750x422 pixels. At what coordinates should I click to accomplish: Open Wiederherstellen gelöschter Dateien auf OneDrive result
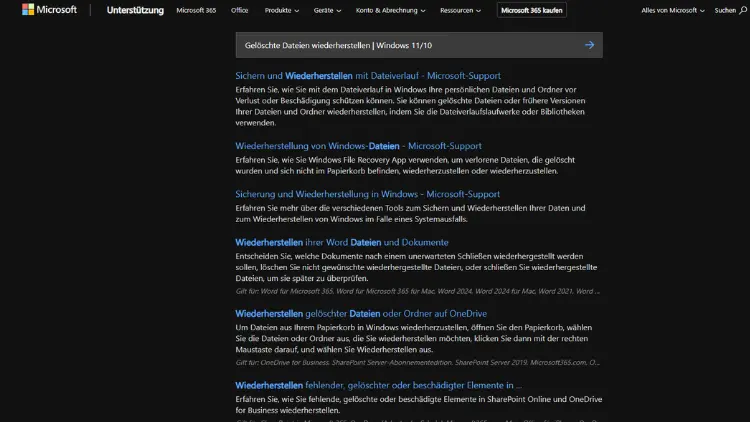(361, 314)
